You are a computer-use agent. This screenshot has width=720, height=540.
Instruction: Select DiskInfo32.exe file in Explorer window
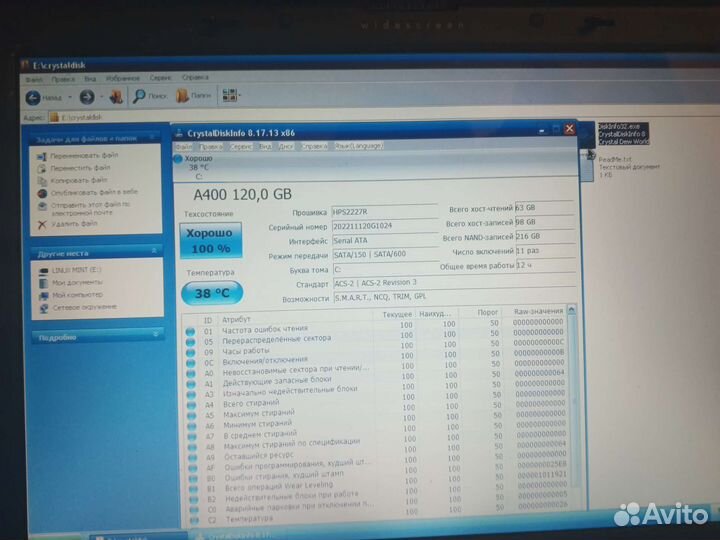click(x=624, y=134)
